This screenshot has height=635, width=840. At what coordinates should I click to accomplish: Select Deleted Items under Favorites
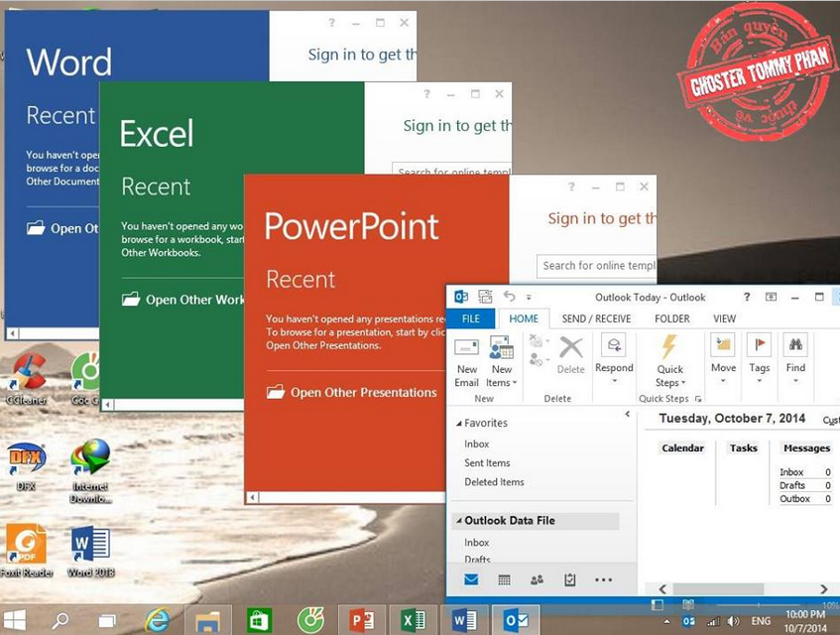[494, 482]
